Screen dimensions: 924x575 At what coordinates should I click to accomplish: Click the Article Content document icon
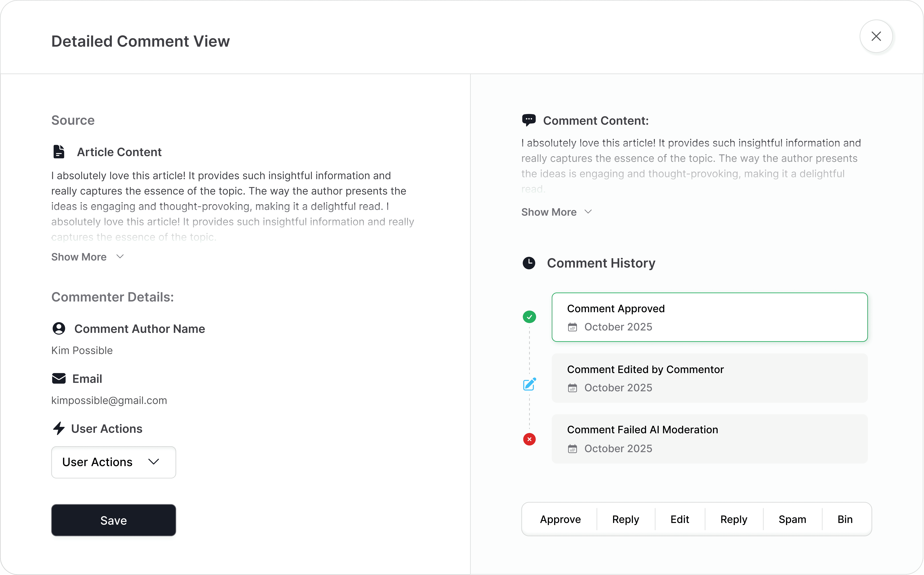point(59,152)
